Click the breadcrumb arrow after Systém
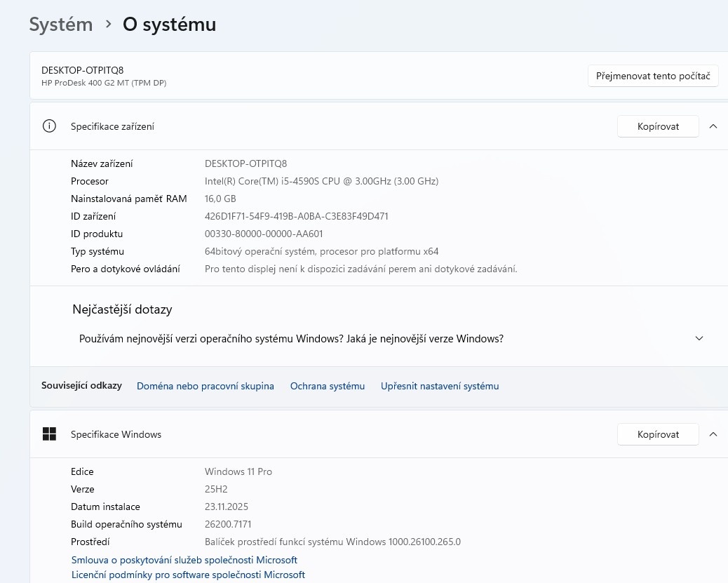This screenshot has width=728, height=583. pos(108,25)
